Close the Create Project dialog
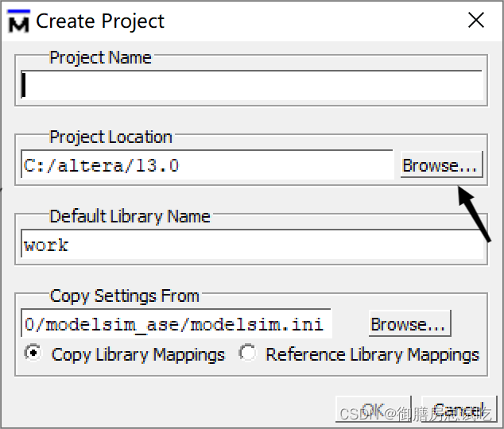The width and height of the screenshot is (504, 429). click(475, 21)
